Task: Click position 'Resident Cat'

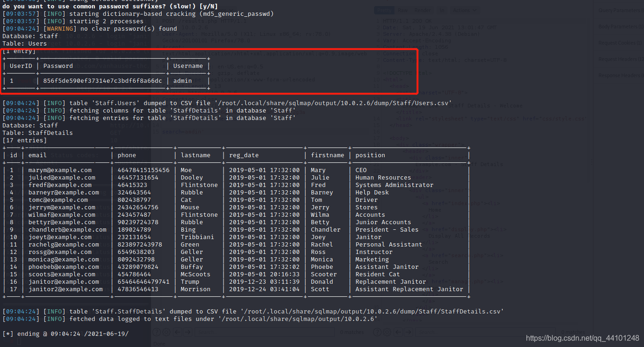Action: [378, 274]
